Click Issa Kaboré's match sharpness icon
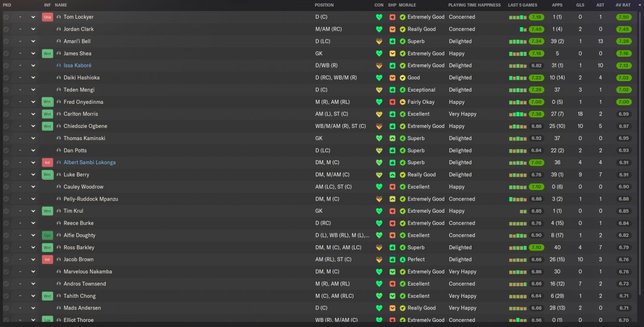The height and width of the screenshot is (327, 644). click(x=392, y=66)
